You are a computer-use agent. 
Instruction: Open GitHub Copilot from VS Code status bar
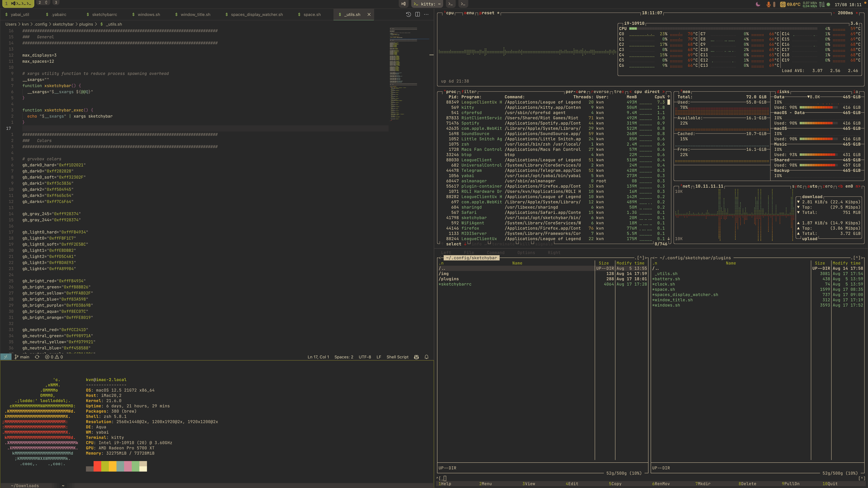pos(417,357)
